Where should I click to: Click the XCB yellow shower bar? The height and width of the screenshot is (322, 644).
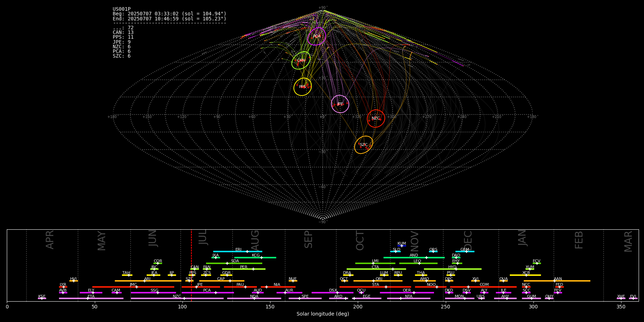coord(526,275)
